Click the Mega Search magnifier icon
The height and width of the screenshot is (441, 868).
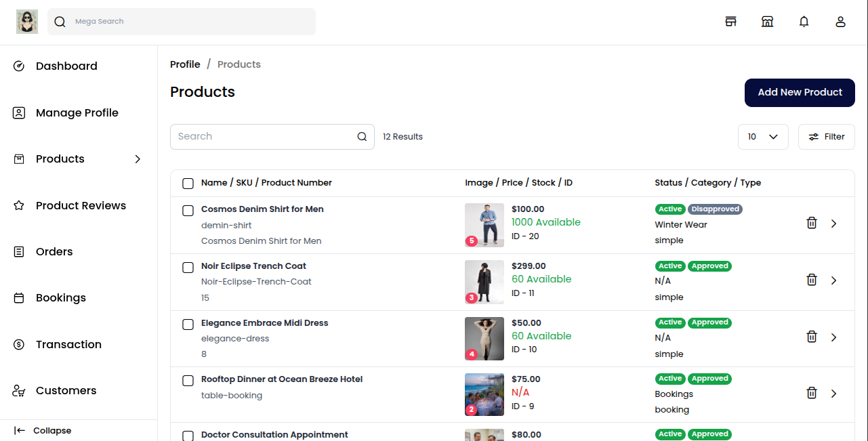(60, 21)
